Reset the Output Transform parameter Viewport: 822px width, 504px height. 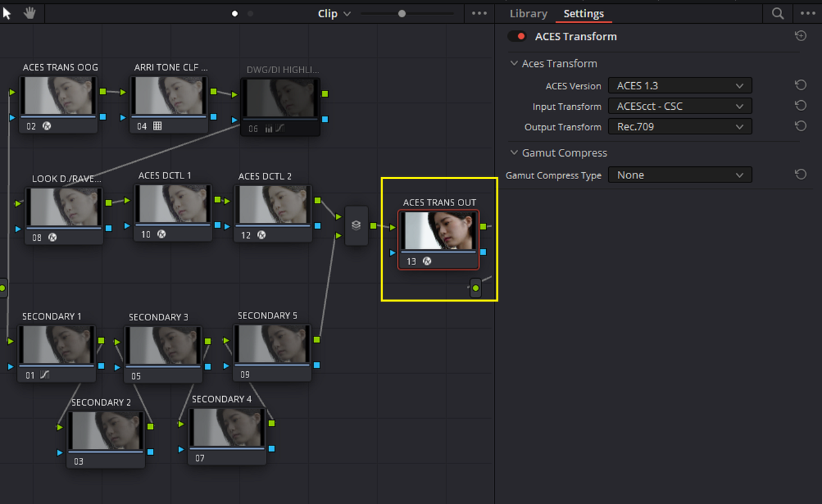click(x=800, y=126)
